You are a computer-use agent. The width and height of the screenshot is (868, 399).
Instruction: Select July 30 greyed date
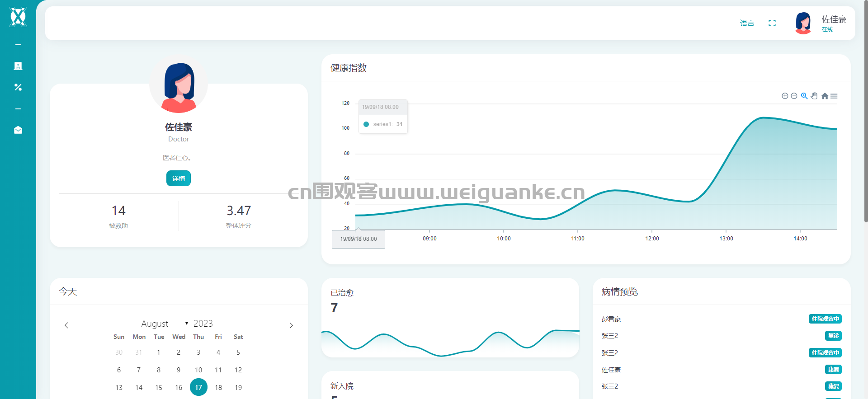pyautogui.click(x=119, y=352)
